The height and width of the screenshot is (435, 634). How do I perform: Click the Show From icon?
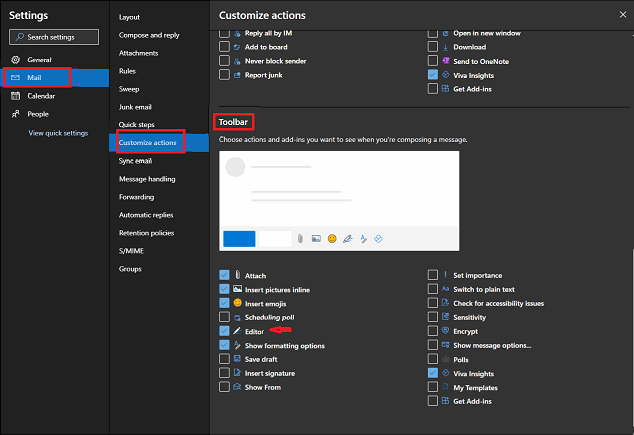point(238,387)
